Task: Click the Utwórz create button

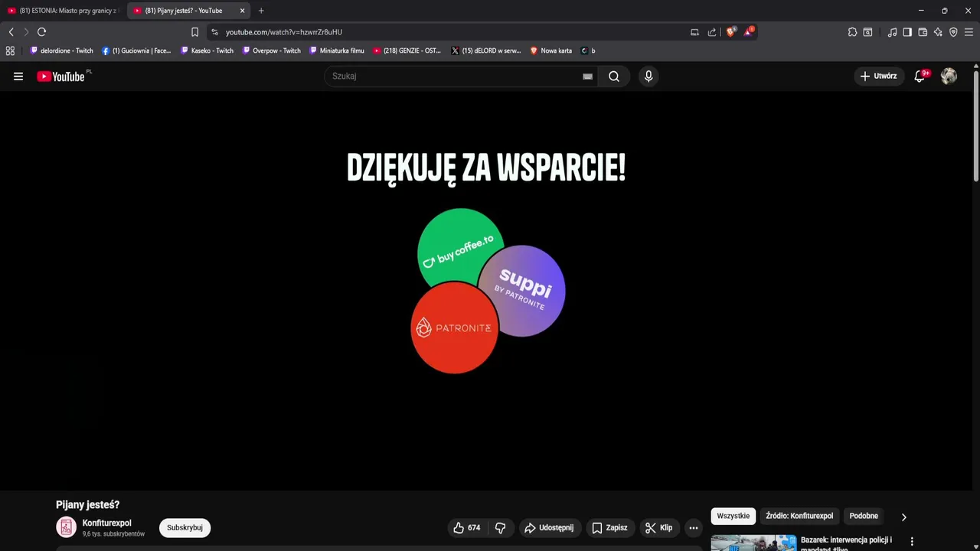Action: (879, 77)
